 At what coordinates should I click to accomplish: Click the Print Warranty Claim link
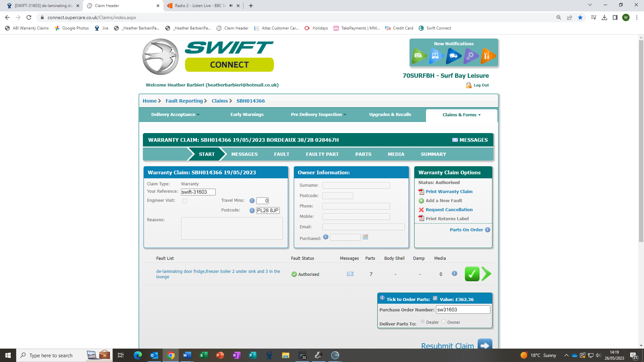click(449, 192)
